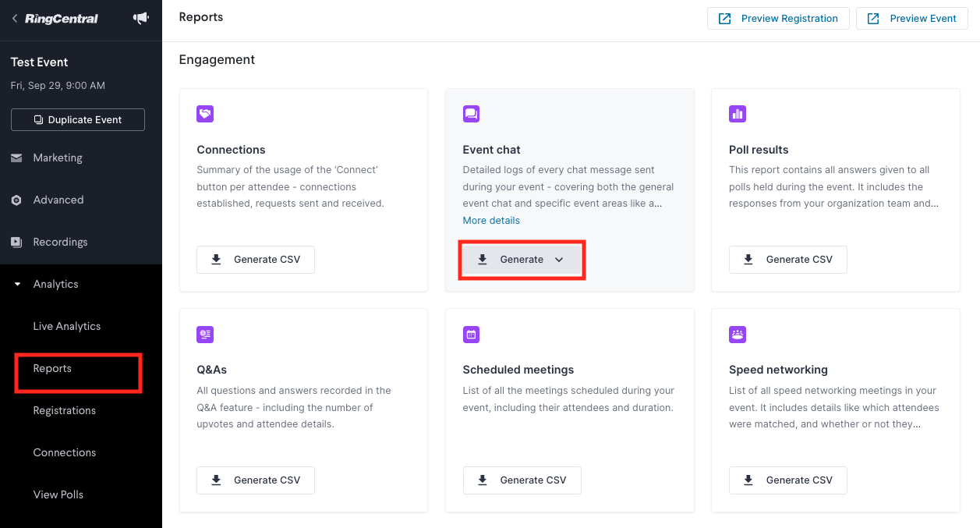
Task: Open More details link for Event chat
Action: tap(491, 221)
